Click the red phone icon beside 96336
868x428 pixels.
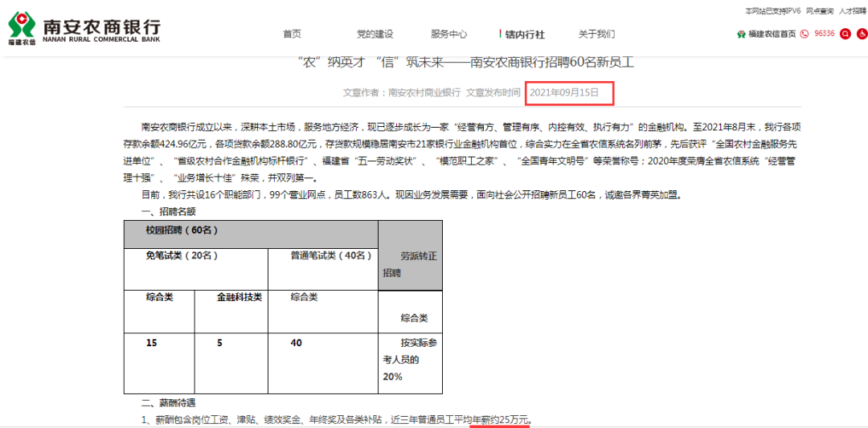(804, 34)
